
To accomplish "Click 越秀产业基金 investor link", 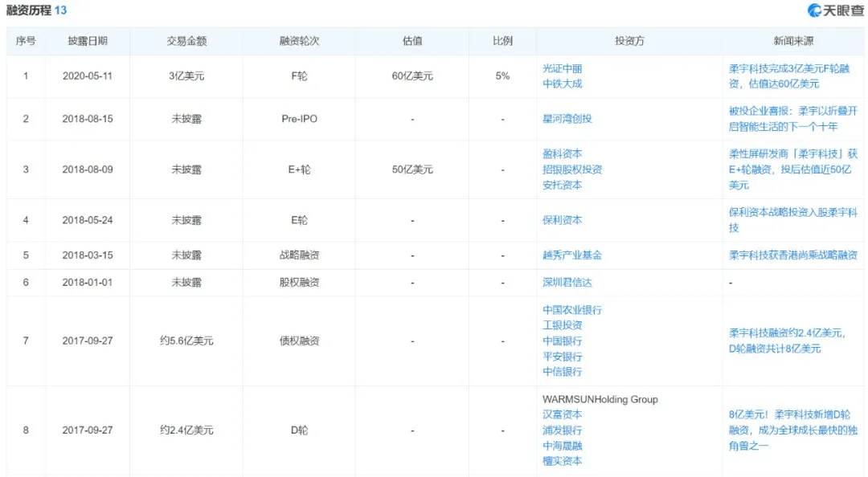I will click(x=572, y=255).
